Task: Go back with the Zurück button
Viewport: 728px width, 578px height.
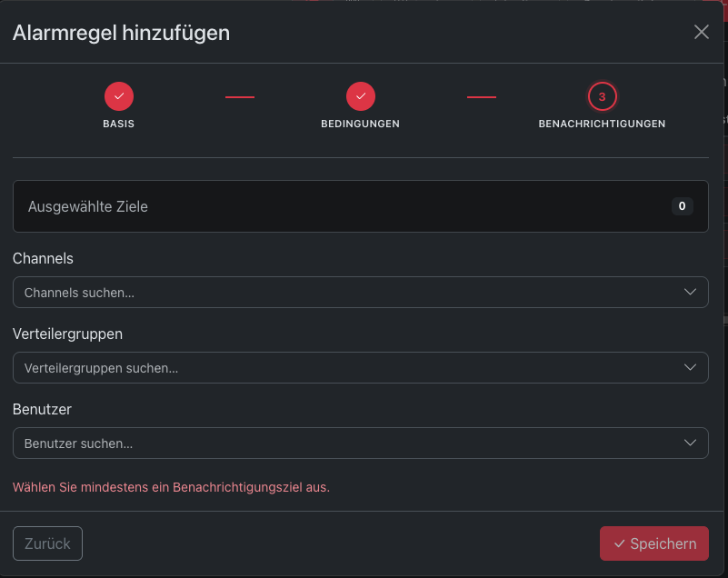Action: coord(47,543)
